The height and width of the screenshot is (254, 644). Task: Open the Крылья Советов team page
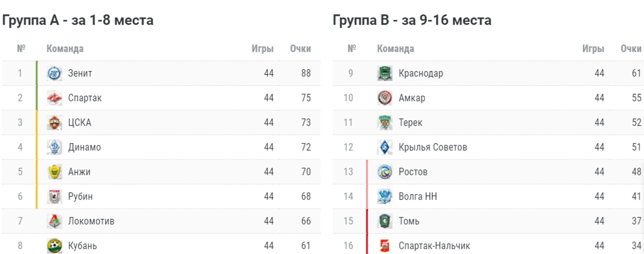coord(433,147)
